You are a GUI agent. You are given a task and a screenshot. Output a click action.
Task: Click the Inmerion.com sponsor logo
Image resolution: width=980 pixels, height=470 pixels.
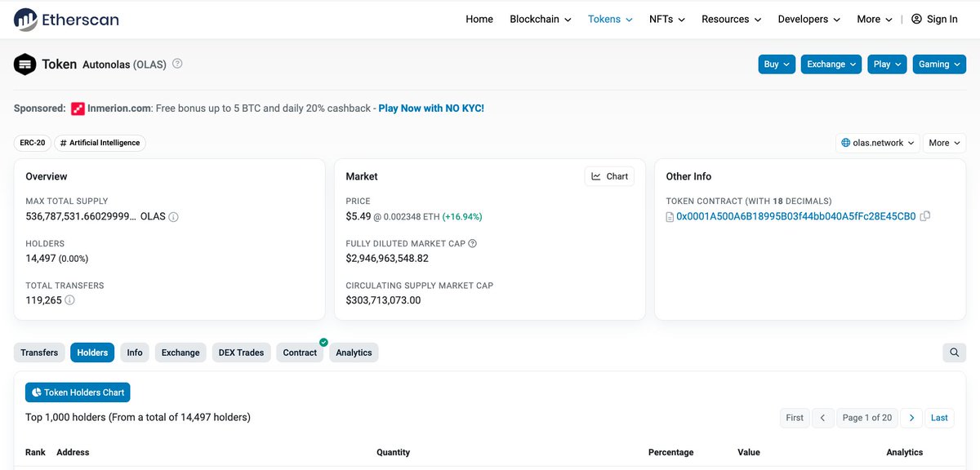tap(78, 109)
